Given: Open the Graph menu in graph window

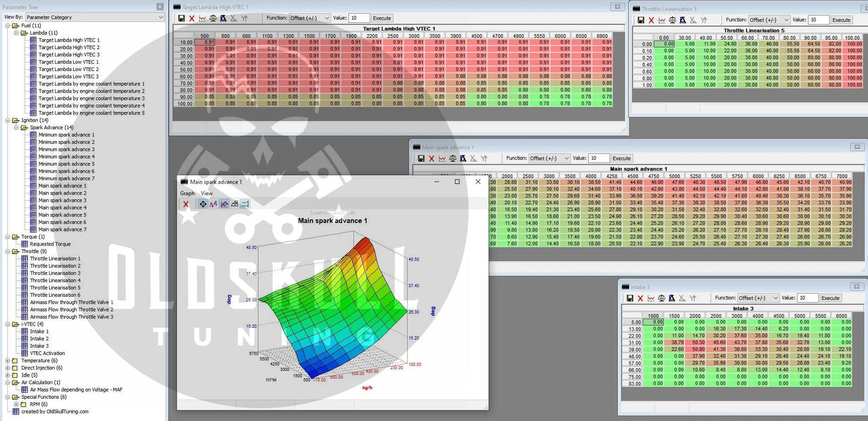Looking at the screenshot, I should [187, 193].
